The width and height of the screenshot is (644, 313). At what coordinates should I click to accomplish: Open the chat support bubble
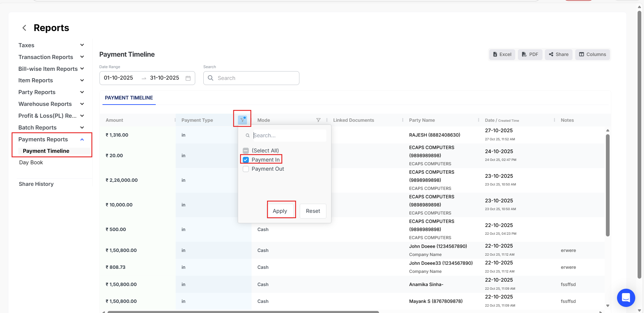pos(626,297)
